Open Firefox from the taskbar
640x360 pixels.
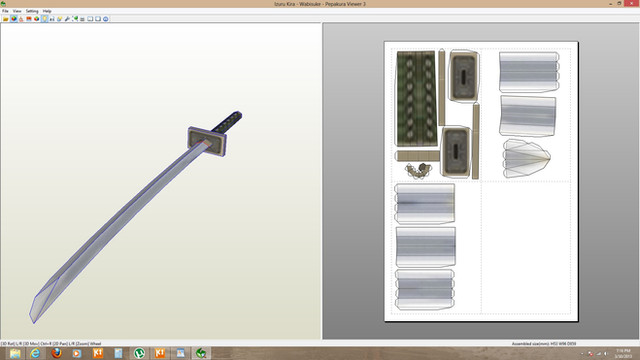[56, 353]
